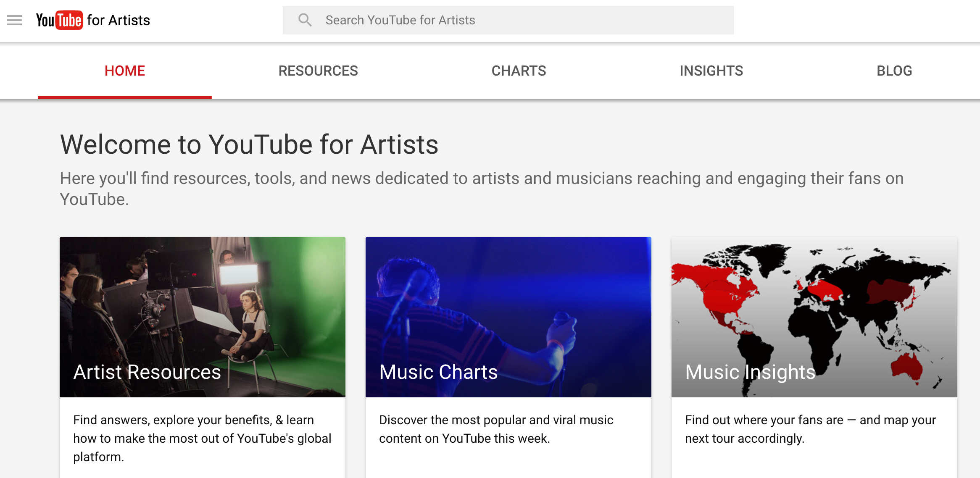Open the hamburger menu icon
The height and width of the screenshot is (478, 980).
tap(14, 20)
